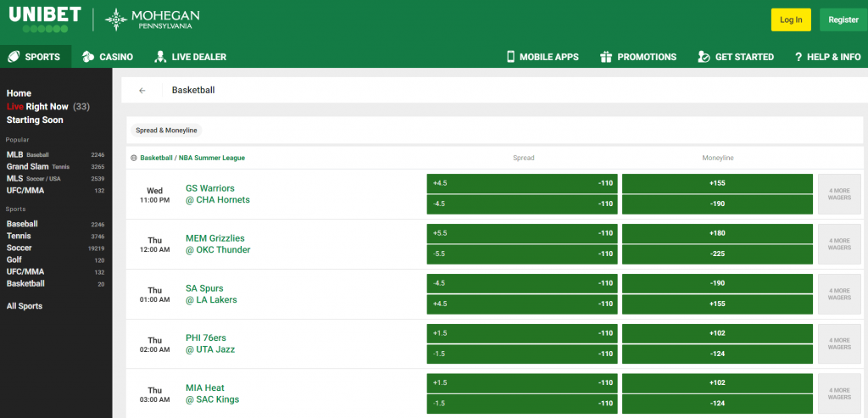Screen dimensions: 868x418
Task: Open Live Right Now events
Action: 48,106
